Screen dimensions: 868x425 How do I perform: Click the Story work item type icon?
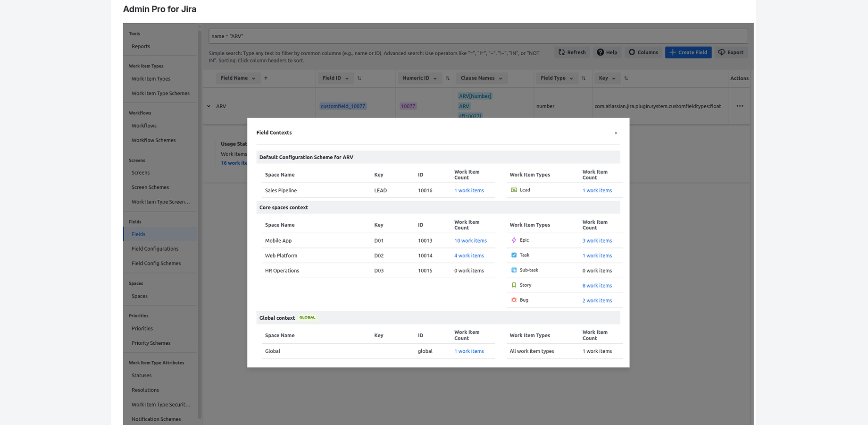point(514,285)
